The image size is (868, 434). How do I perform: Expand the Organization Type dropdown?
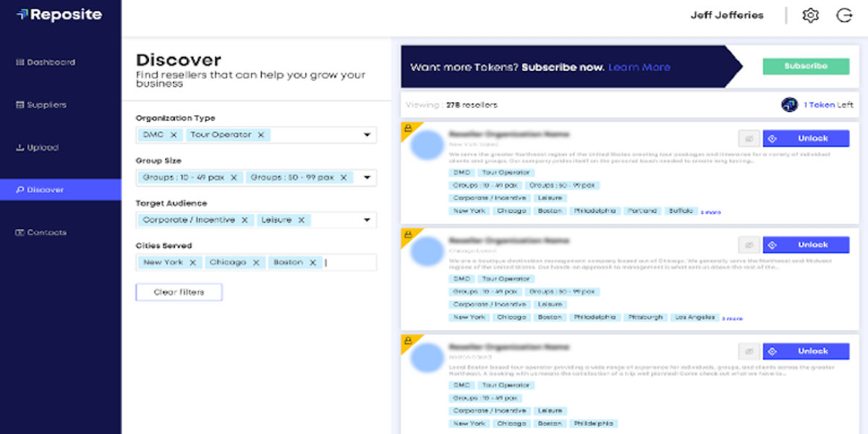[x=367, y=135]
